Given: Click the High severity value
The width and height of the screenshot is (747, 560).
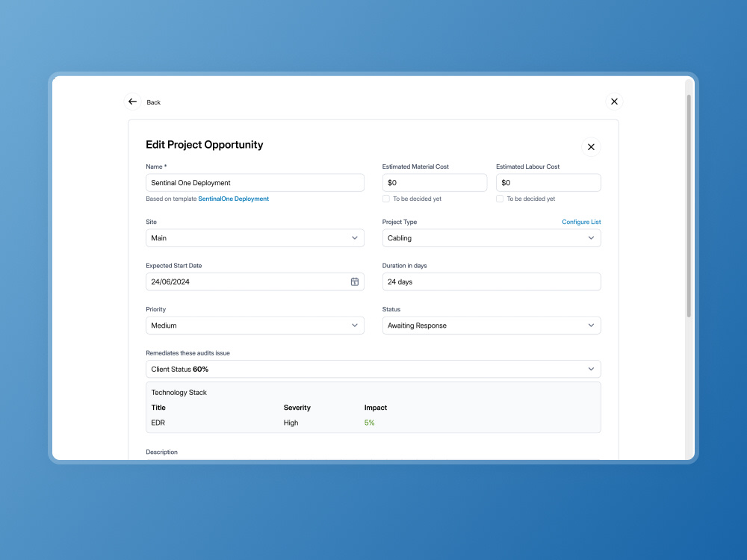Looking at the screenshot, I should point(291,423).
